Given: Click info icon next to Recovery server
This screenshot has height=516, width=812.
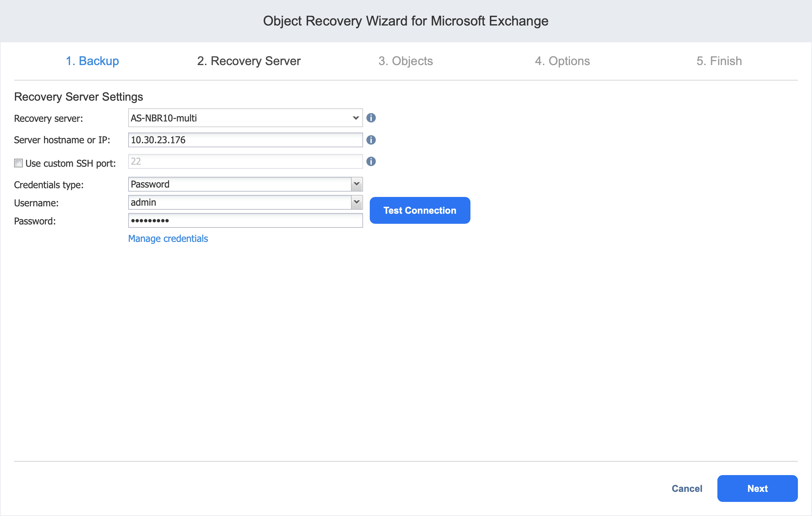Looking at the screenshot, I should pyautogui.click(x=371, y=118).
